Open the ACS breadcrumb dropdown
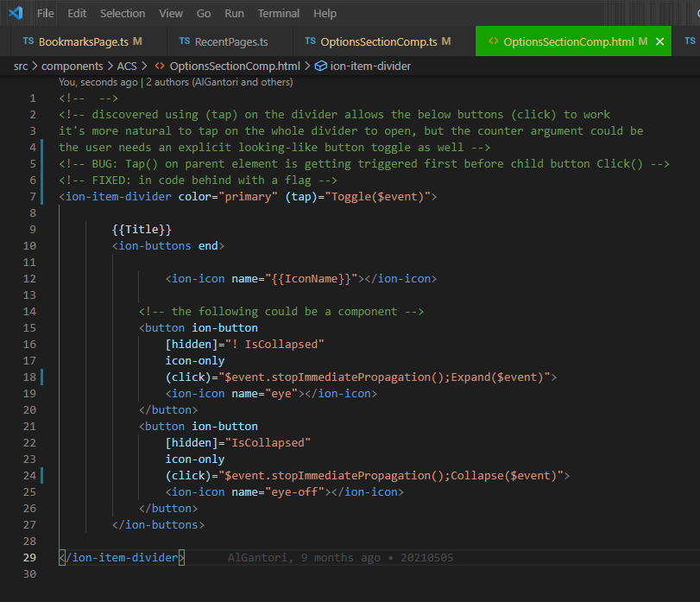The image size is (700, 602). [126, 65]
